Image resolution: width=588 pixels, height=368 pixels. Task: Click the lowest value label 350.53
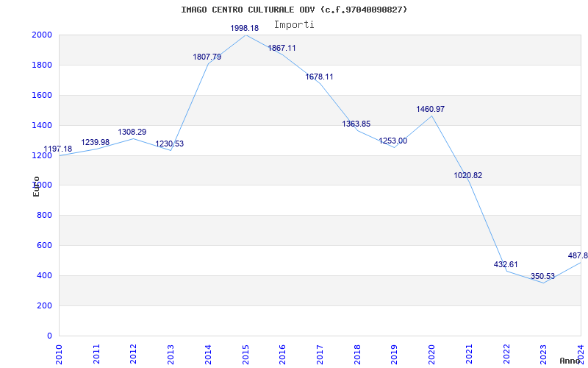click(542, 277)
